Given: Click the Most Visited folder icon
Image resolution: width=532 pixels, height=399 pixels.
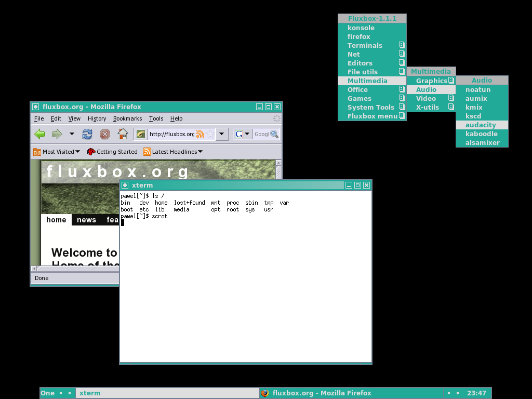Looking at the screenshot, I should point(37,152).
